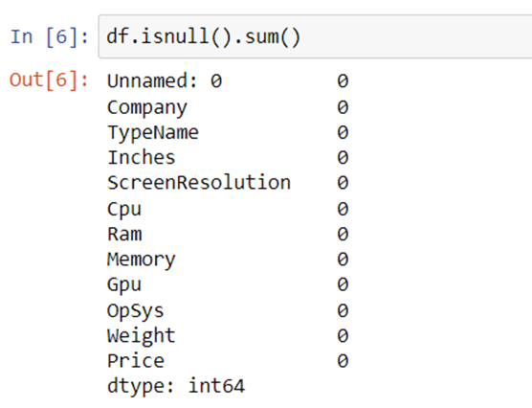Click the Ram row label
The height and width of the screenshot is (408, 532).
pos(124,234)
